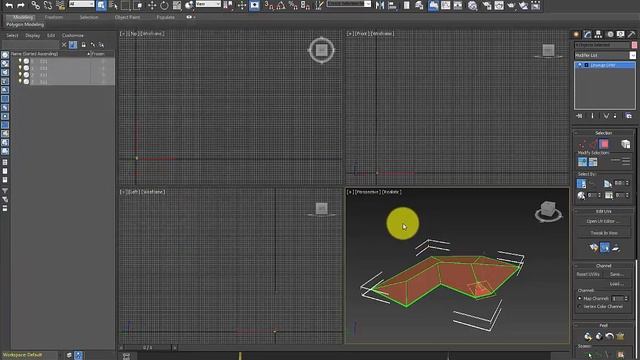
Task: Open the Material Editor icon
Action: 473,5
